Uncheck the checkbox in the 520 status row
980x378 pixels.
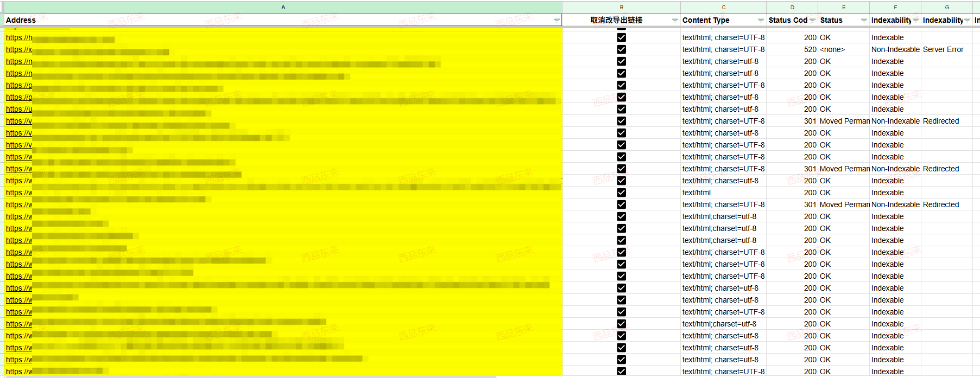click(x=621, y=49)
